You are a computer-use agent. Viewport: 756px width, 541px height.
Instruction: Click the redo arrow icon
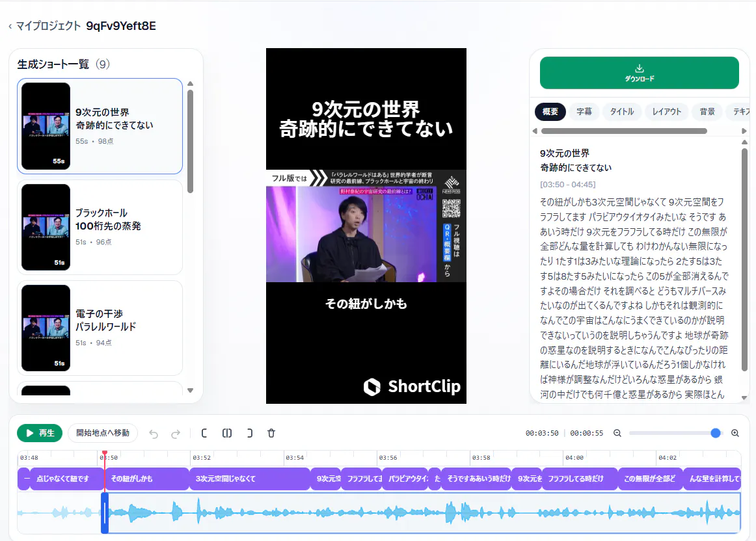point(176,434)
